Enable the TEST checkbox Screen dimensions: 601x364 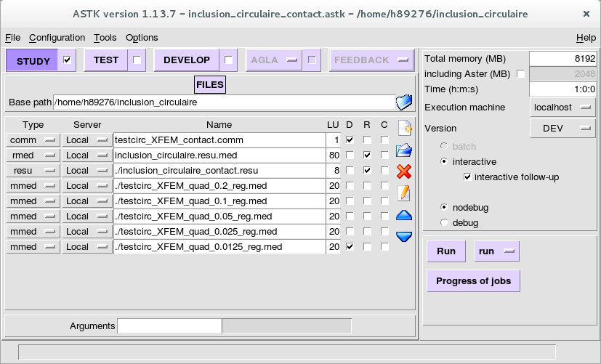pos(136,60)
